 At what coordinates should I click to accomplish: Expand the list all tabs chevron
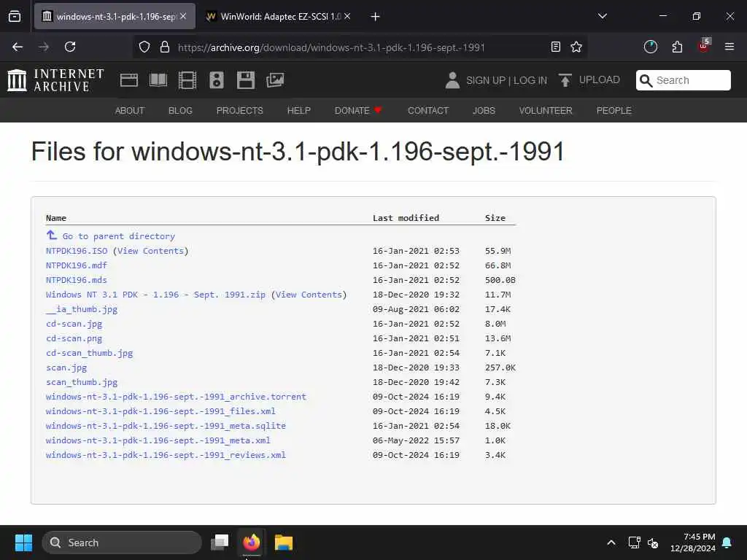603,16
